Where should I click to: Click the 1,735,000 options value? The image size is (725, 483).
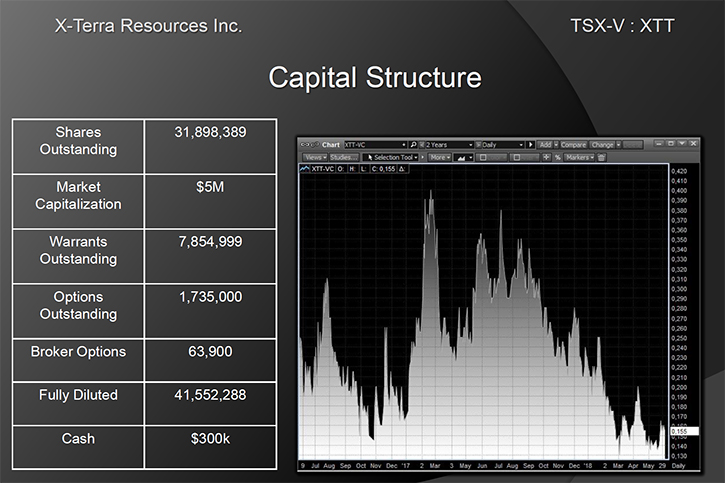(x=210, y=297)
